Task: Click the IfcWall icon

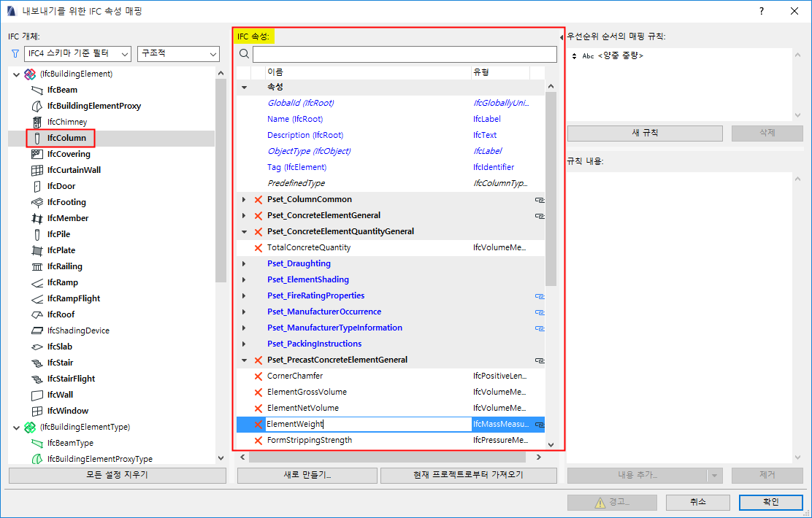Action: pyautogui.click(x=37, y=395)
